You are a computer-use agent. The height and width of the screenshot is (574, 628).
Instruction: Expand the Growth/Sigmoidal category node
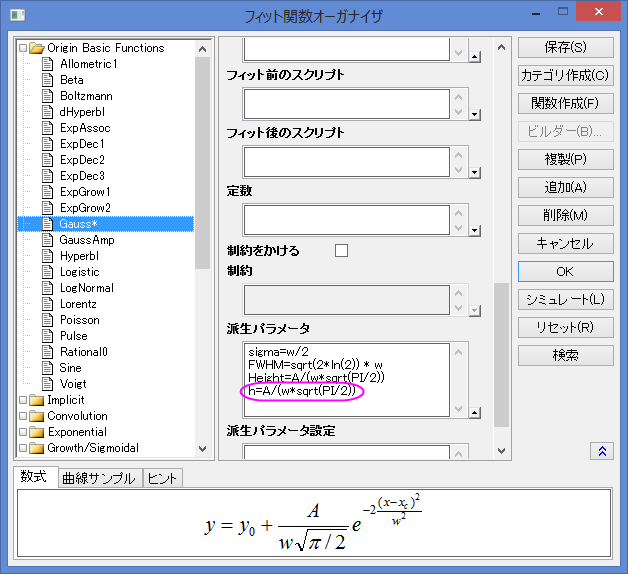point(23,448)
